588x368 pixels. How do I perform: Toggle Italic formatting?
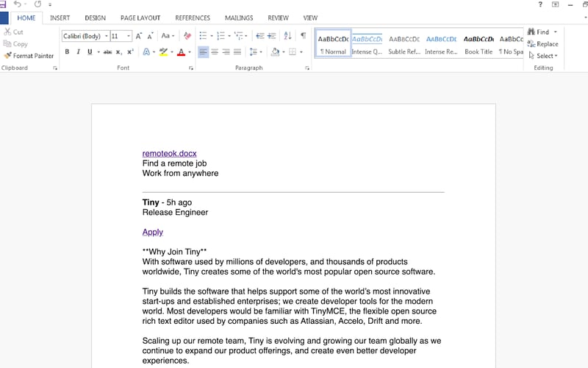coord(78,52)
